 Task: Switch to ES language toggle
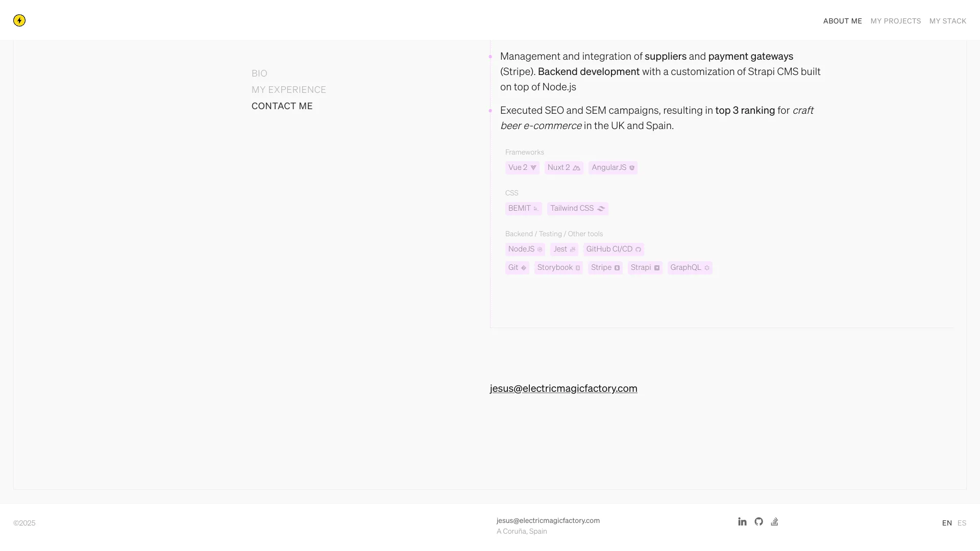pyautogui.click(x=962, y=523)
